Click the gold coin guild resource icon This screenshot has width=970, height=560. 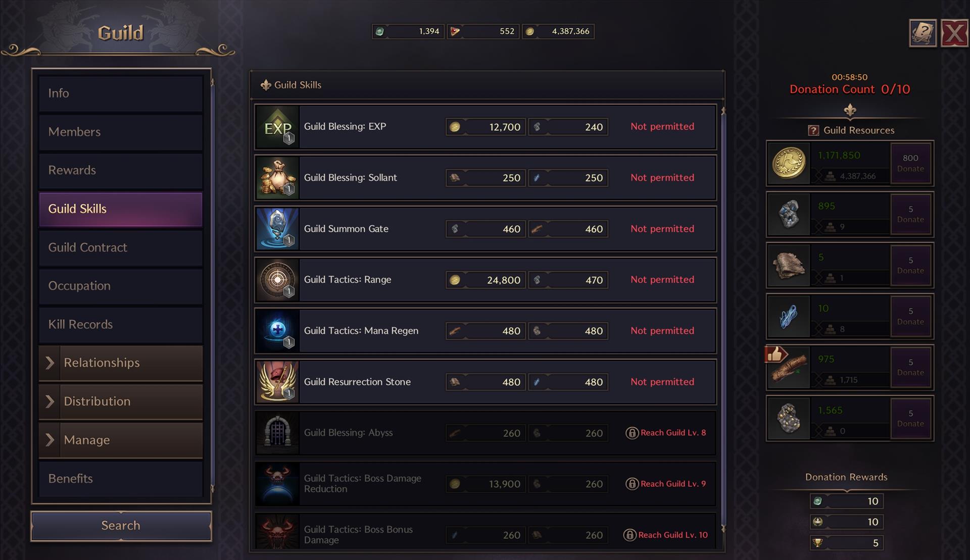789,163
